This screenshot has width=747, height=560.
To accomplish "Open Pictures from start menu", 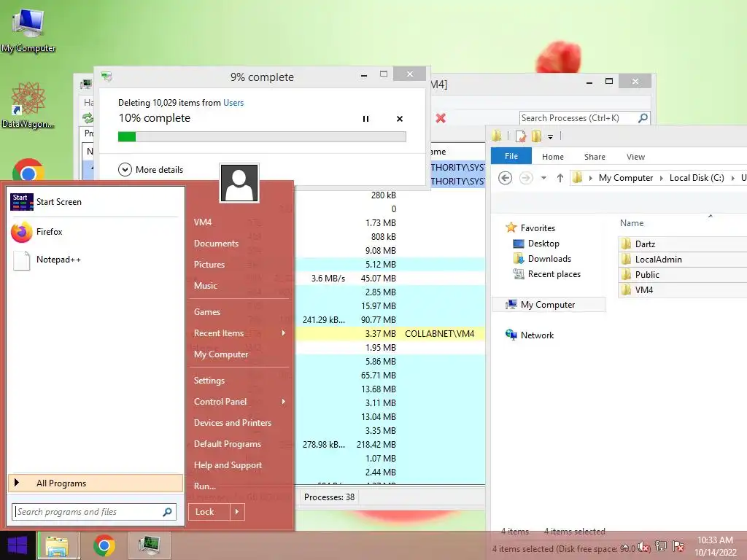I will 209,264.
